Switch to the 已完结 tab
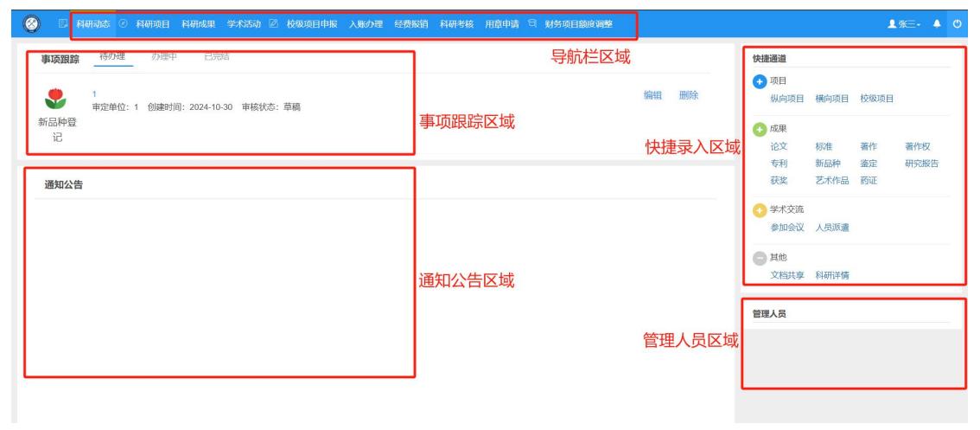Viewport: 980px width, 430px height. (217, 57)
